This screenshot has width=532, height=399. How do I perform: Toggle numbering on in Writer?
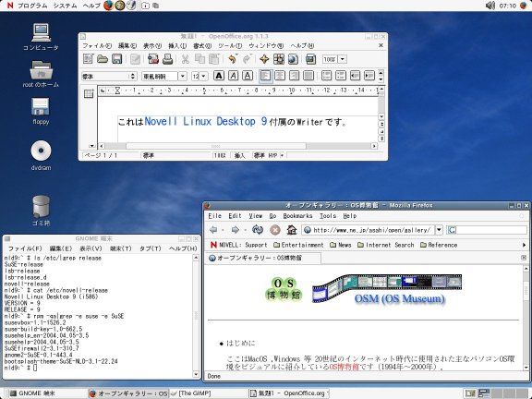[x=326, y=76]
